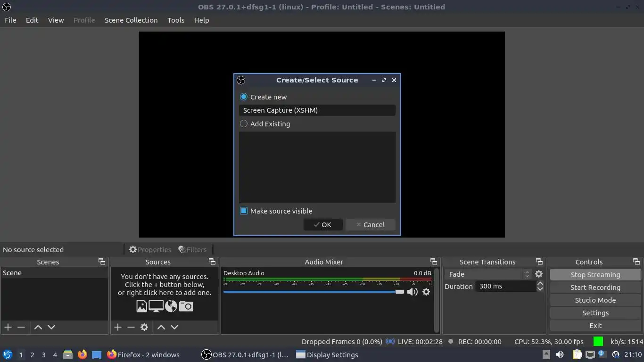Click the source name field Screen Capture (XSHM)
The height and width of the screenshot is (362, 644).
click(317, 110)
